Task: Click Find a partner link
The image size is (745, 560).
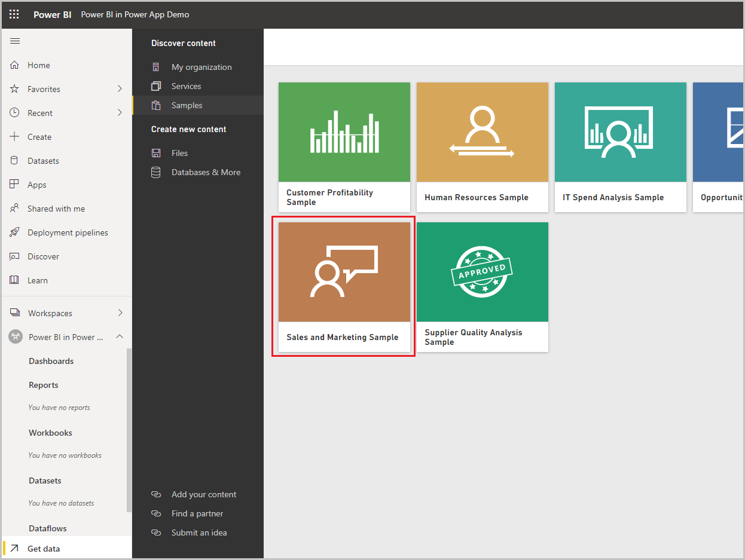Action: [x=197, y=513]
